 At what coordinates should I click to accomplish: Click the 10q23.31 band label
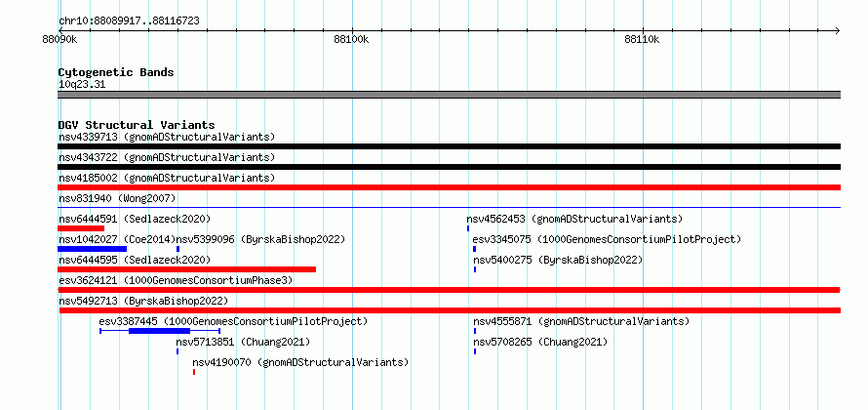pos(82,85)
